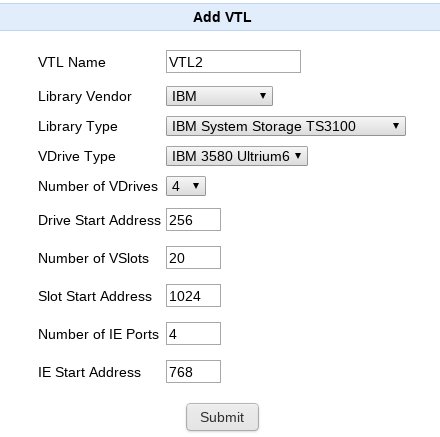Click the 'Number of VDrives' label
This screenshot has height=437, width=440.
coord(98,186)
